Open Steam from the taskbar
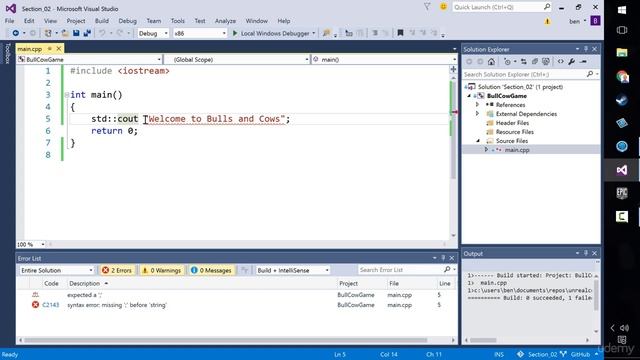Screen dimensions: 640x360 coord(622,100)
